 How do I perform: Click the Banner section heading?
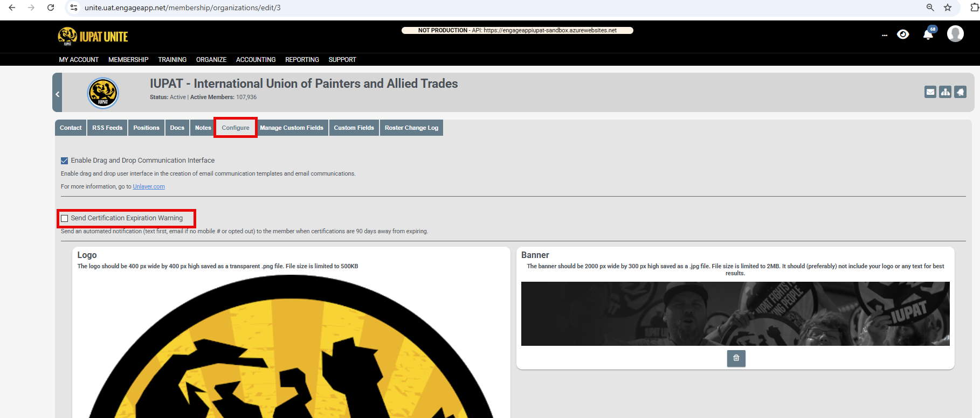535,255
